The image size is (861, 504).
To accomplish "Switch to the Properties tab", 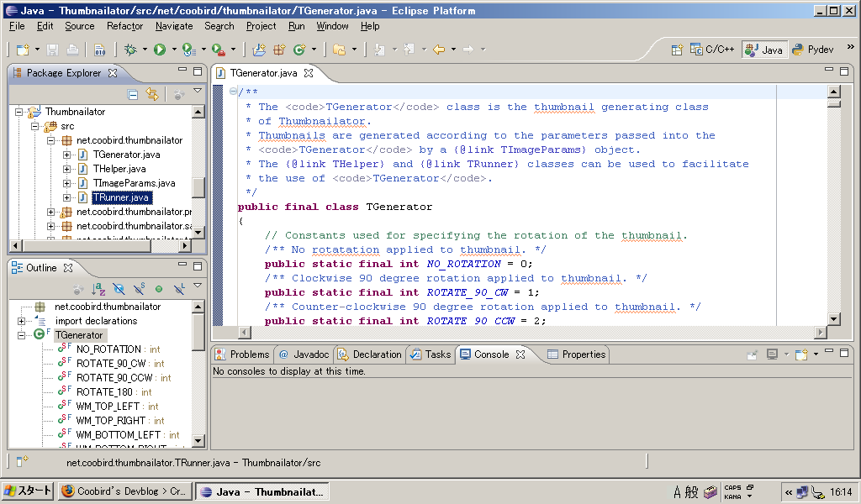I will click(577, 354).
